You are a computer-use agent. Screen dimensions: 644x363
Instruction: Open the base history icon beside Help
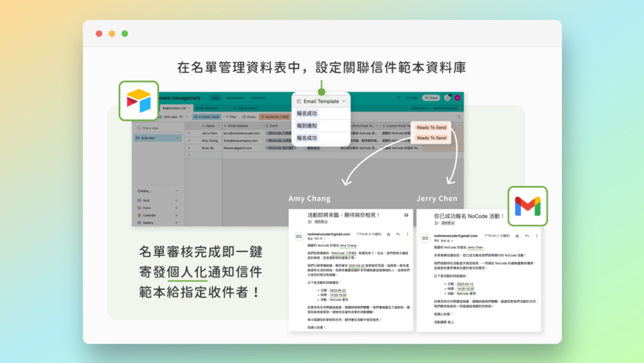[398, 98]
